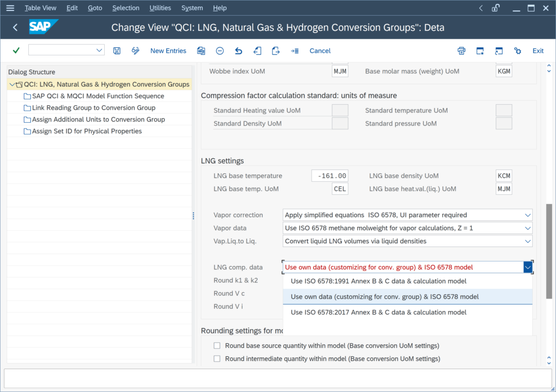556x392 pixels.
Task: Open the Vapor data dropdown
Action: pyautogui.click(x=528, y=228)
